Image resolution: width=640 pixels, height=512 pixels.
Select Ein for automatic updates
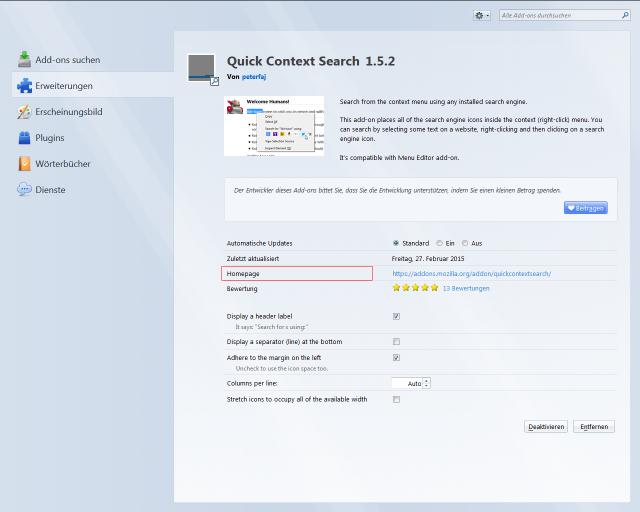(445, 243)
